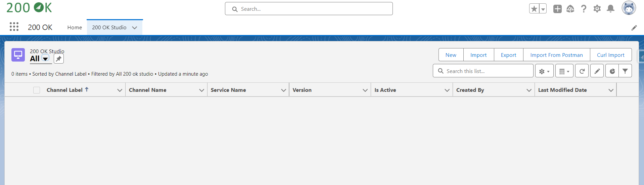Viewport: 644px width, 185px height.
Task: Go to the Home tab
Action: tap(75, 28)
